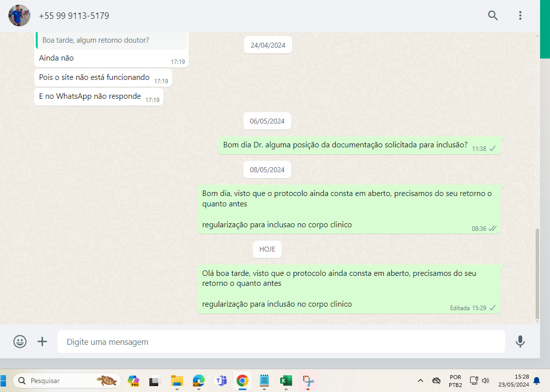Open the Snipping Tool taskbar icon
This screenshot has height=392, width=550.
tap(308, 381)
